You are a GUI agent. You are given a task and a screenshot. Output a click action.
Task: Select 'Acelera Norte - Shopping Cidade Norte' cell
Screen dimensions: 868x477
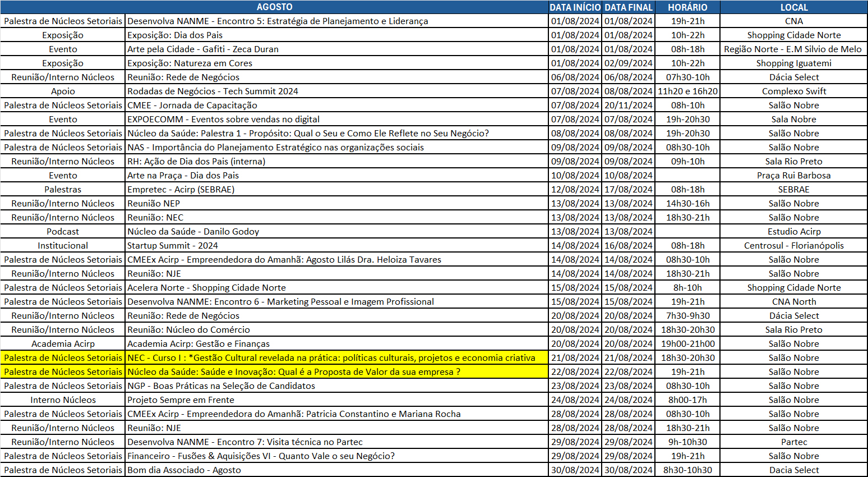336,287
